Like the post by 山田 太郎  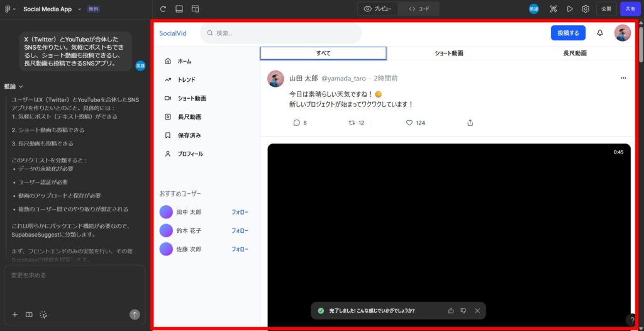click(x=409, y=123)
